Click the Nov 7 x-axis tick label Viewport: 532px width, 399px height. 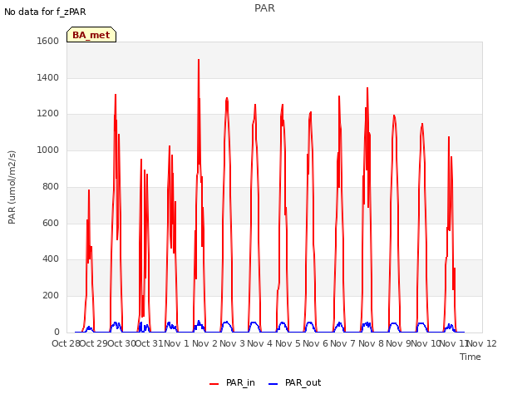pyautogui.click(x=342, y=343)
